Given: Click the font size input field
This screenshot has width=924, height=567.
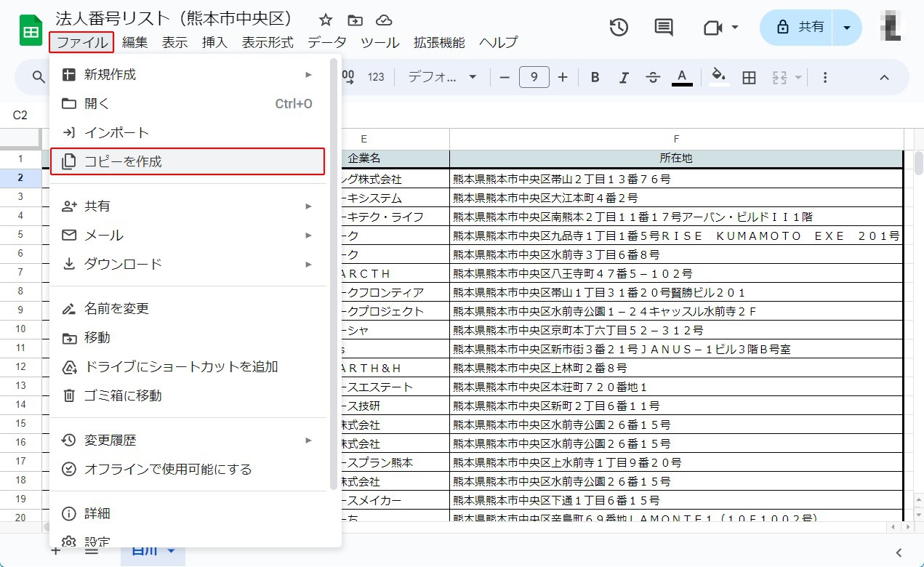Looking at the screenshot, I should (x=534, y=77).
